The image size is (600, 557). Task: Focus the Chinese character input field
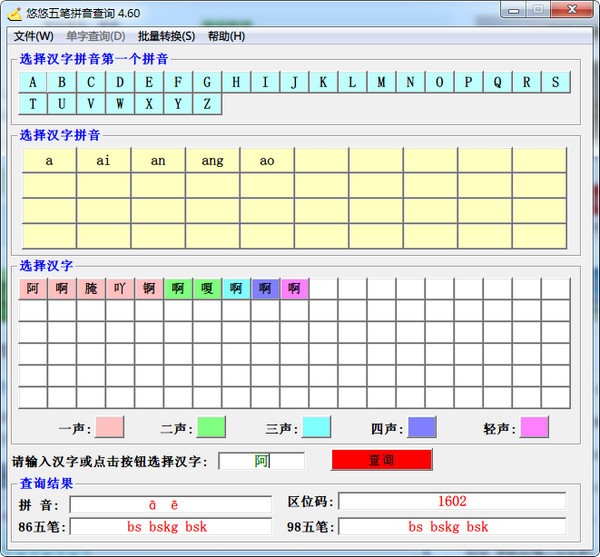coord(261,461)
